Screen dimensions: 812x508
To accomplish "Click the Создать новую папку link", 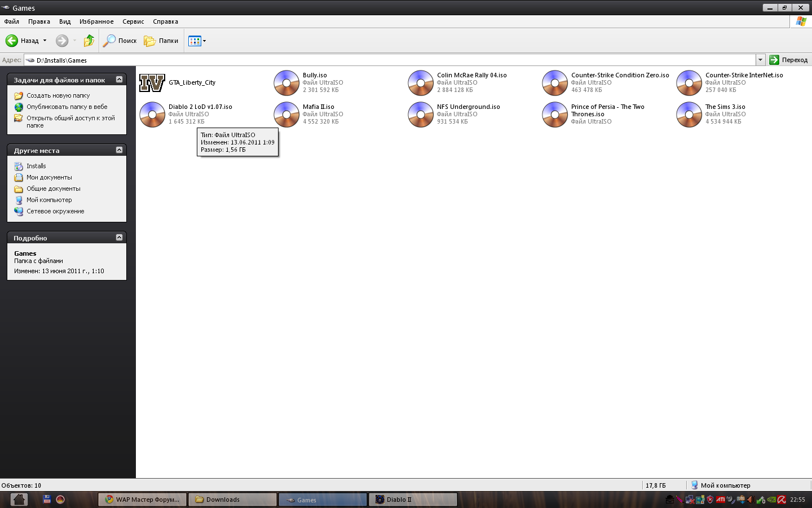I will click(x=58, y=95).
